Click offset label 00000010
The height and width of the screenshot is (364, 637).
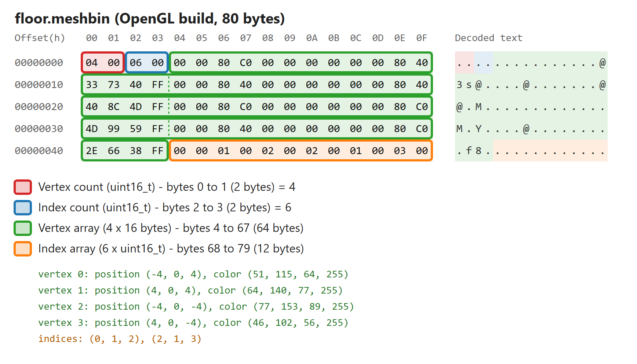click(39, 85)
